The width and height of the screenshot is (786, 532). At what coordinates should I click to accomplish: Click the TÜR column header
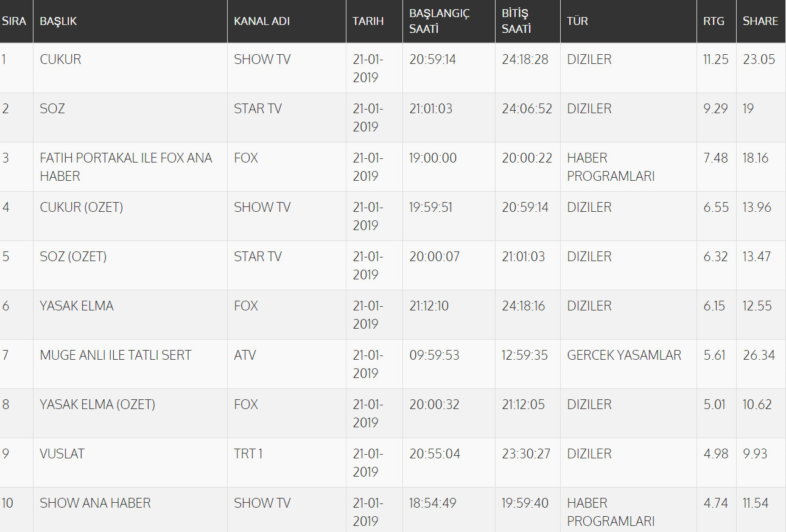[577, 21]
